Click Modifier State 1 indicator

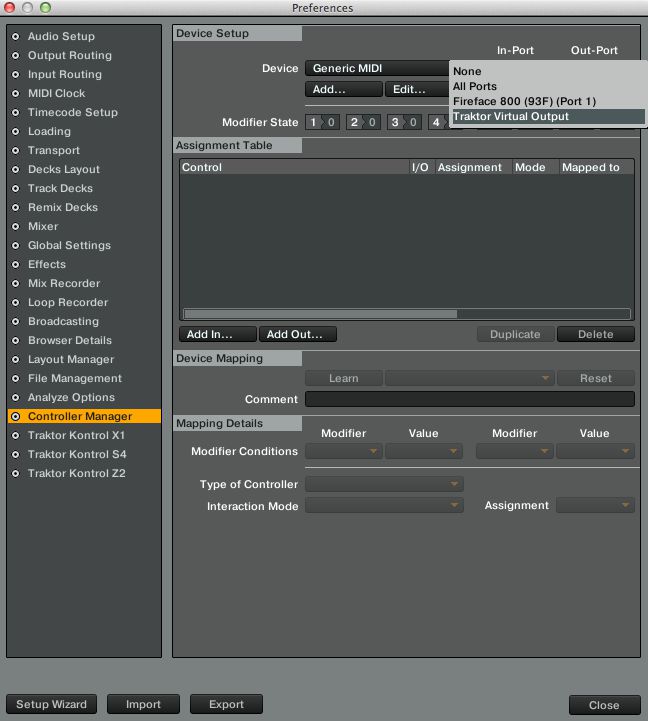tap(322, 122)
